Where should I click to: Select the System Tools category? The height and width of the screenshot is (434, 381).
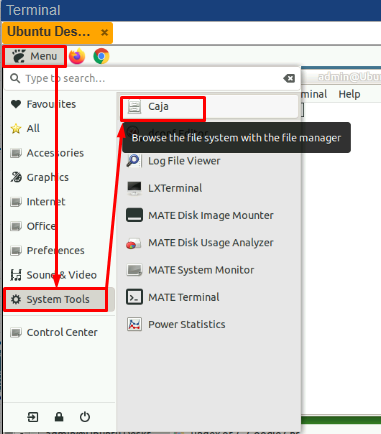click(x=59, y=299)
